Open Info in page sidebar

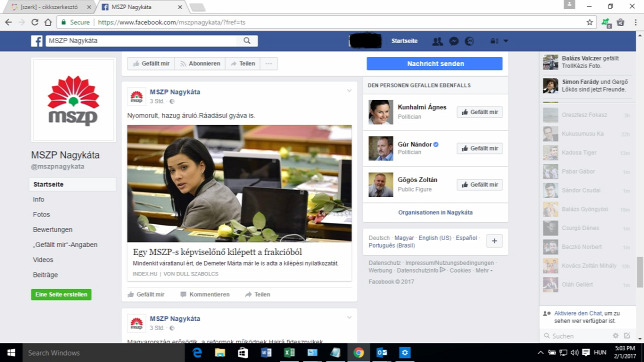coord(39,200)
